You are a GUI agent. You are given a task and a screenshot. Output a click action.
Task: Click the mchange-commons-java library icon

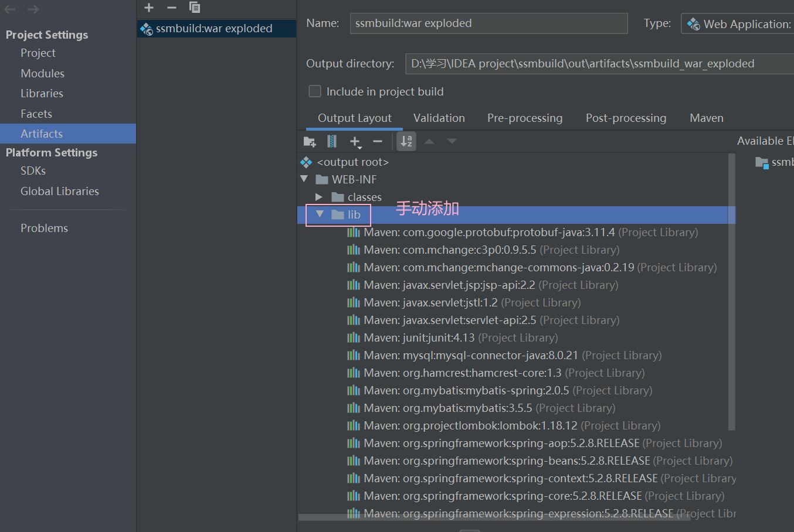[x=354, y=267]
